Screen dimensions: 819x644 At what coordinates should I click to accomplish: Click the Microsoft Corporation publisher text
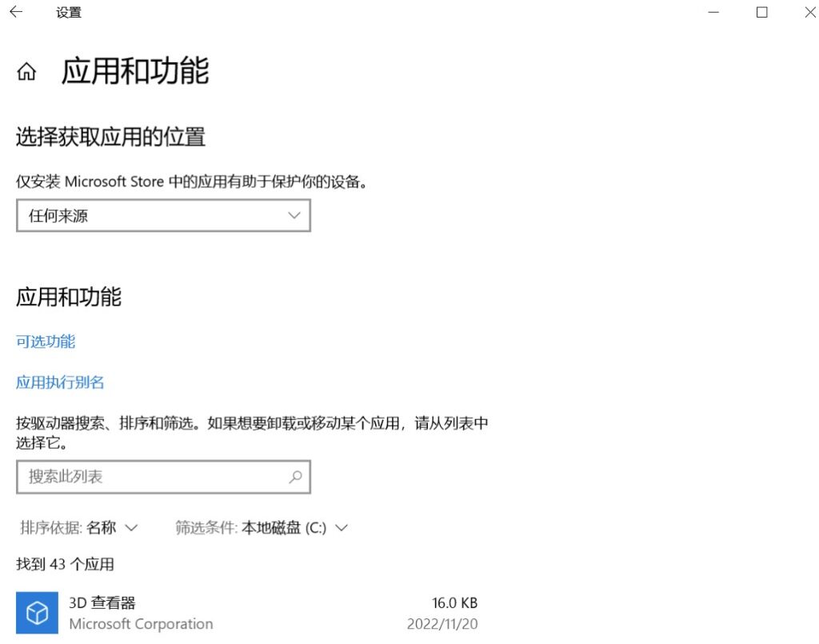coord(141,624)
